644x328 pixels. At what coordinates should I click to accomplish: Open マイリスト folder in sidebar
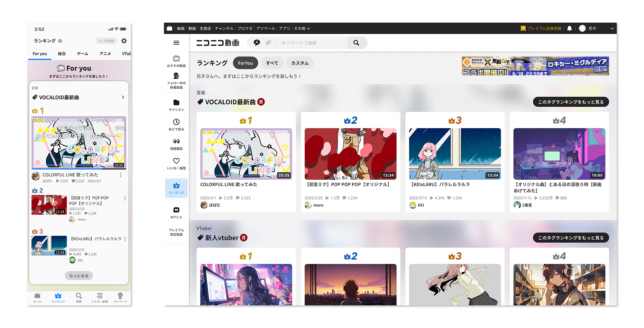click(x=177, y=105)
